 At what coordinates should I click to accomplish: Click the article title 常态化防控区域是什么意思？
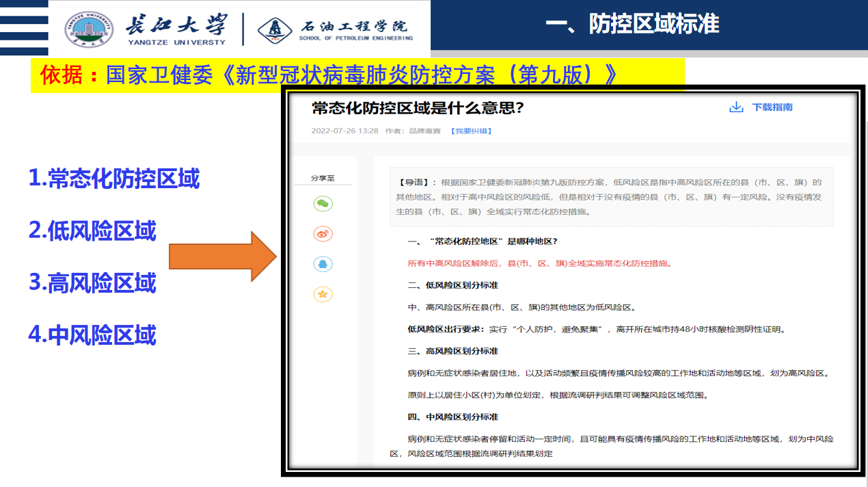tap(418, 108)
